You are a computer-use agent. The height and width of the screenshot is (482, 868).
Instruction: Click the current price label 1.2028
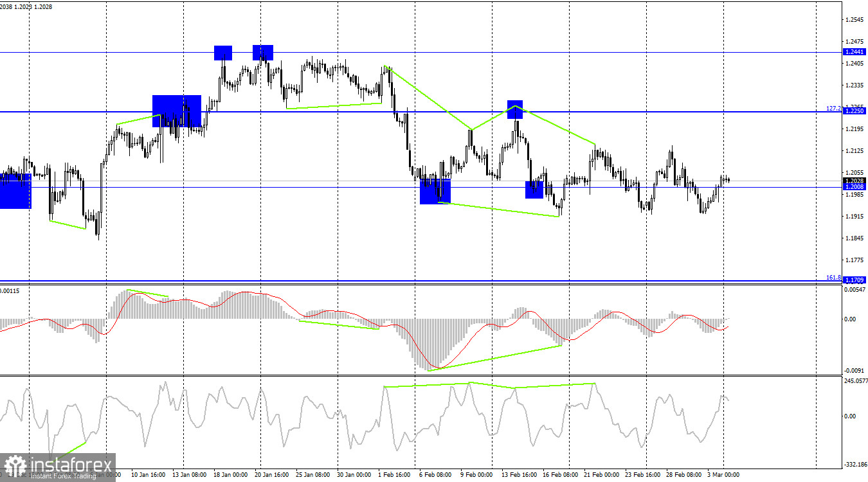pos(854,181)
